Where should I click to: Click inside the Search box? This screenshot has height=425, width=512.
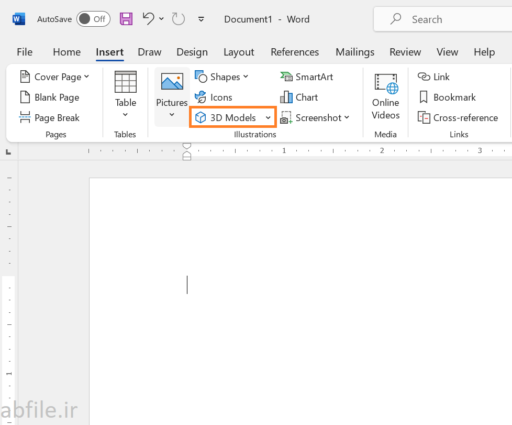(443, 19)
